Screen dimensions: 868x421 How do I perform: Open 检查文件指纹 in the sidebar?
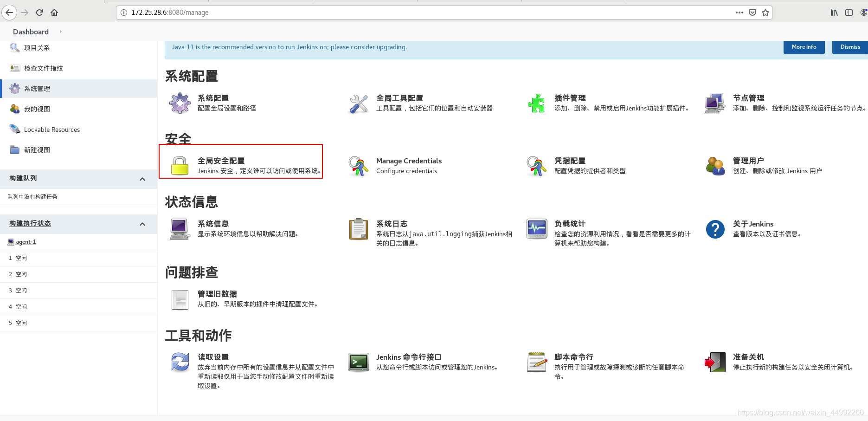click(x=44, y=68)
